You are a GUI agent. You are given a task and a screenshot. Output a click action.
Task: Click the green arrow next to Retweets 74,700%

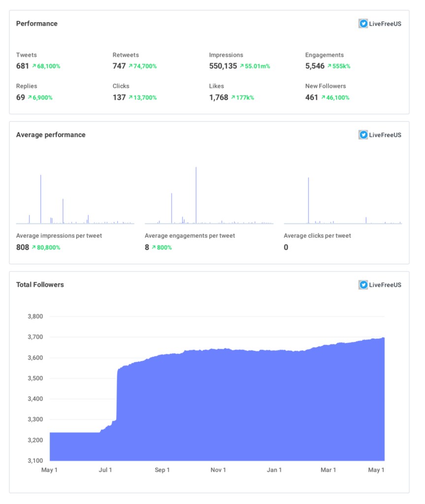click(x=131, y=66)
